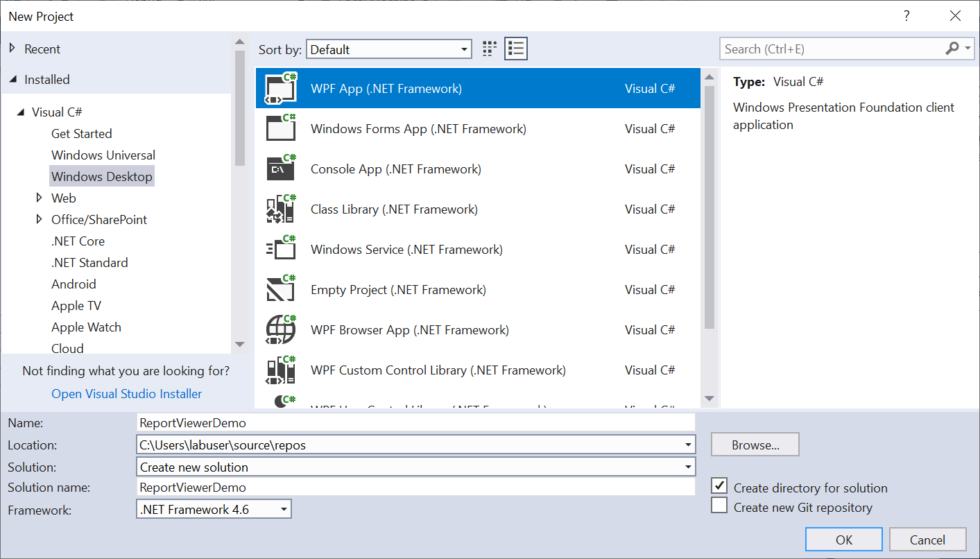Open Visual Studio Installer link
The width and height of the screenshot is (980, 559).
point(127,394)
